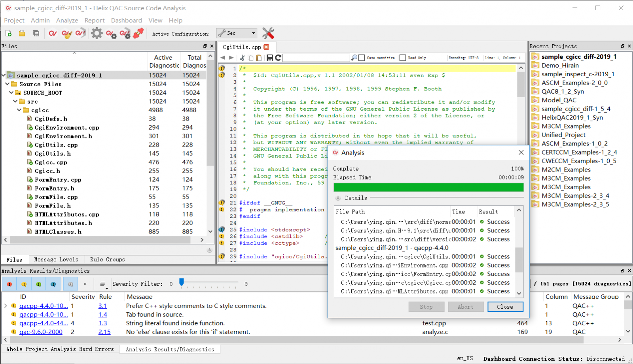This screenshot has width=633, height=364.
Task: Enable the Read Only checkbox
Action: [402, 58]
